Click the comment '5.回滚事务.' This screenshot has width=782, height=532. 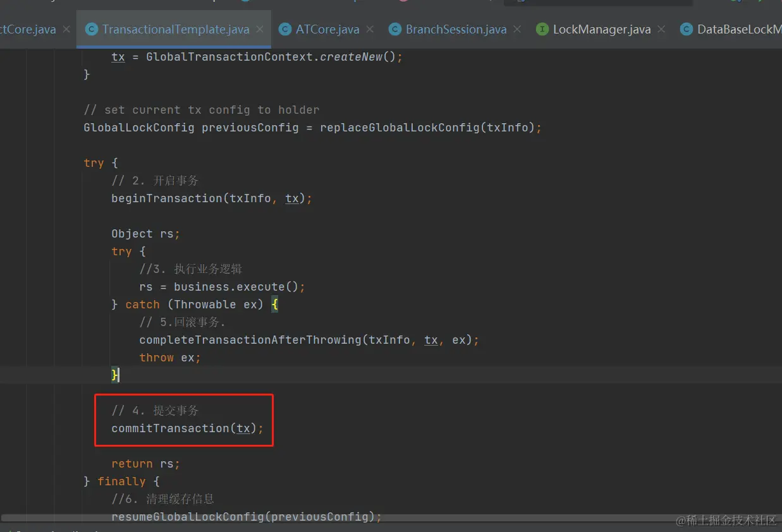pyautogui.click(x=183, y=322)
